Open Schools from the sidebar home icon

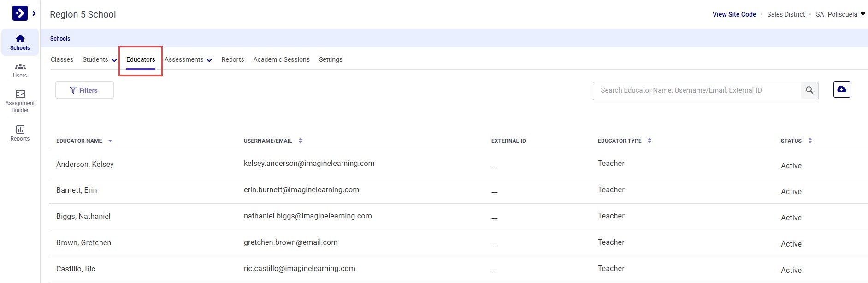point(20,42)
